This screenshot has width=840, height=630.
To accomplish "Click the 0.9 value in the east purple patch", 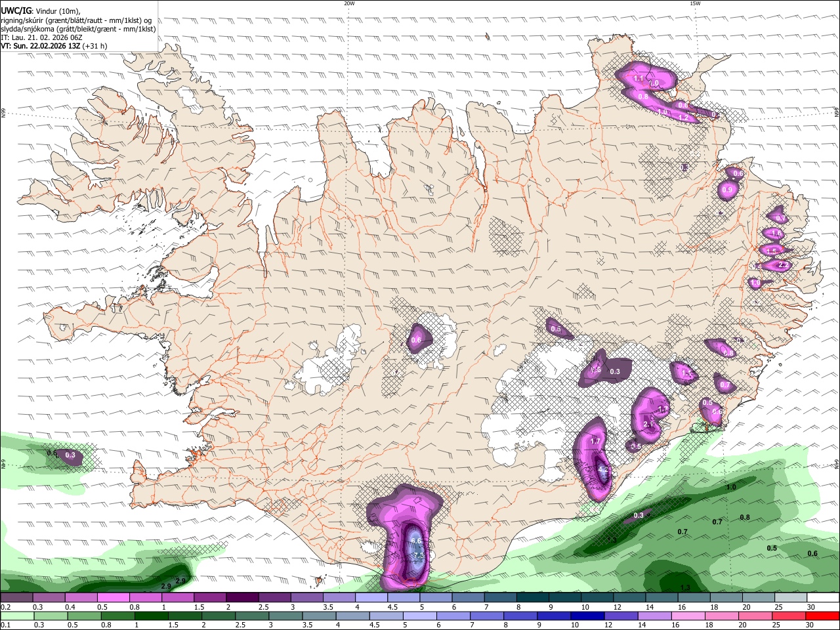I will pyautogui.click(x=726, y=190).
